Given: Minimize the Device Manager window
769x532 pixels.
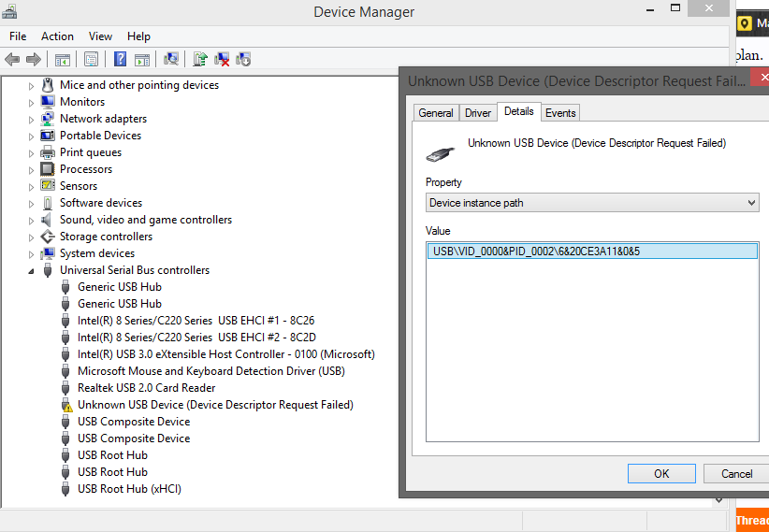Looking at the screenshot, I should click(x=650, y=8).
